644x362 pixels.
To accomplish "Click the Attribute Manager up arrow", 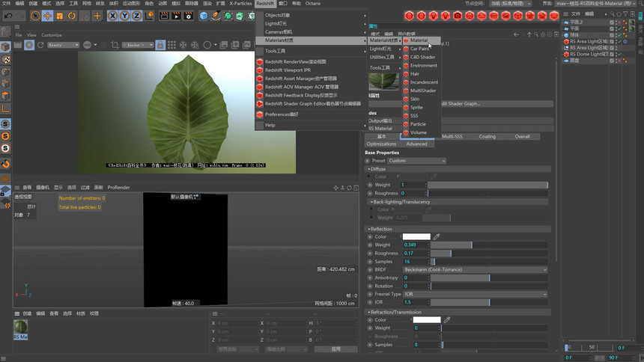I will tap(529, 34).
